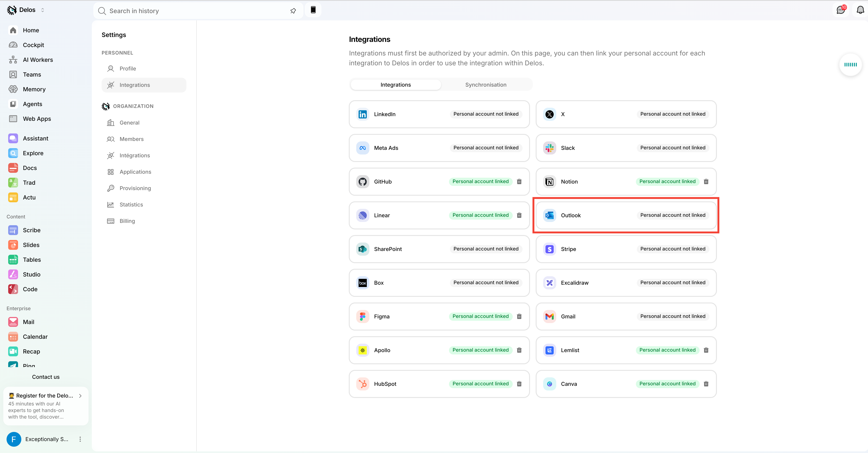The width and height of the screenshot is (868, 453).
Task: Click the Contact us link
Action: pos(46,377)
